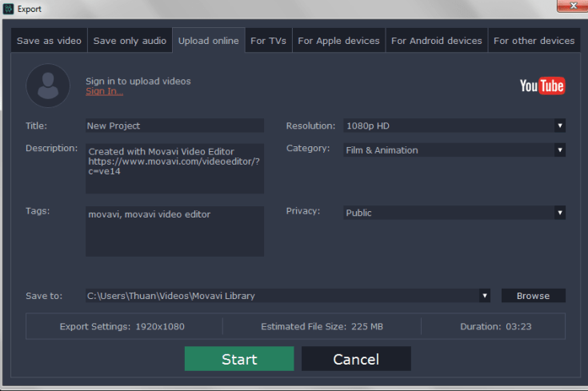Click the user profile avatar icon

click(x=48, y=86)
